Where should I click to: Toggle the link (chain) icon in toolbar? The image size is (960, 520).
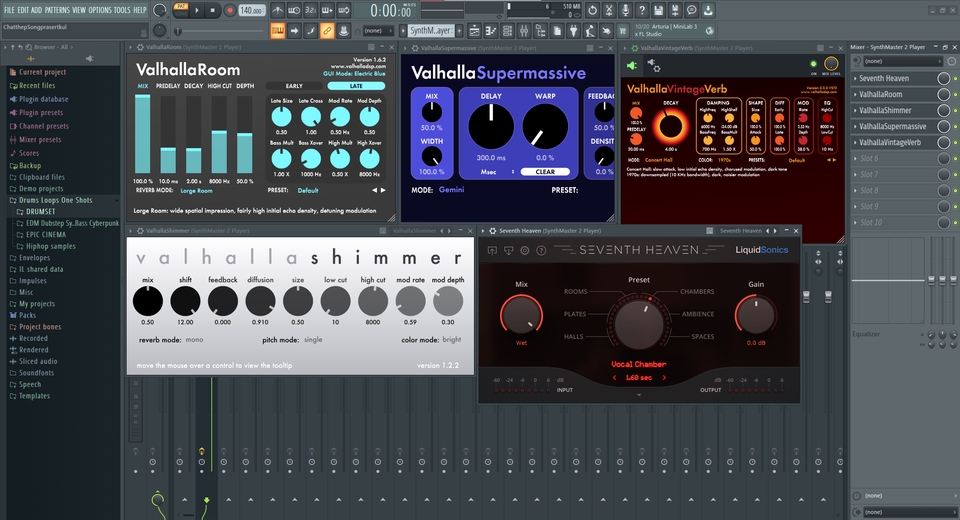tap(327, 31)
